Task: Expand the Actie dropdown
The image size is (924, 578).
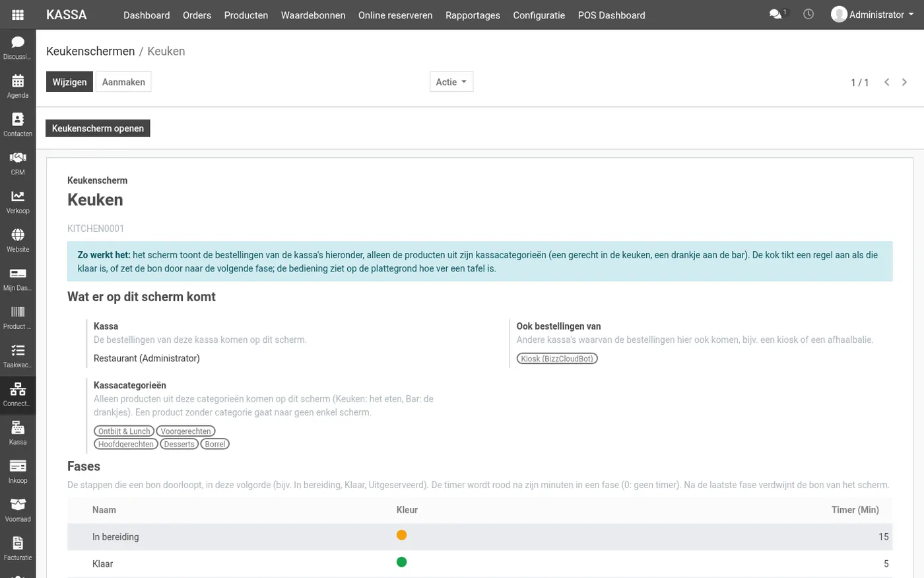Action: pos(451,82)
